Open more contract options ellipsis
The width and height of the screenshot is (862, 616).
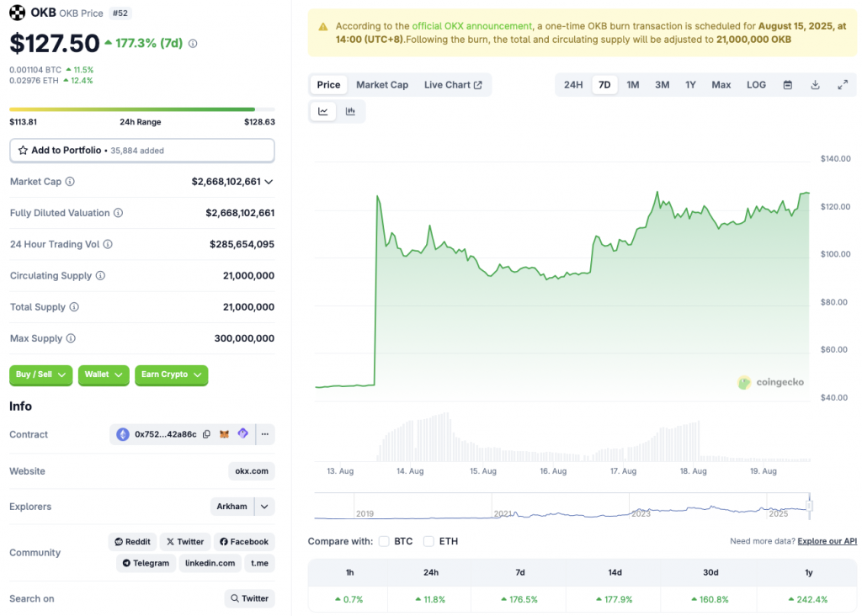[x=265, y=434]
